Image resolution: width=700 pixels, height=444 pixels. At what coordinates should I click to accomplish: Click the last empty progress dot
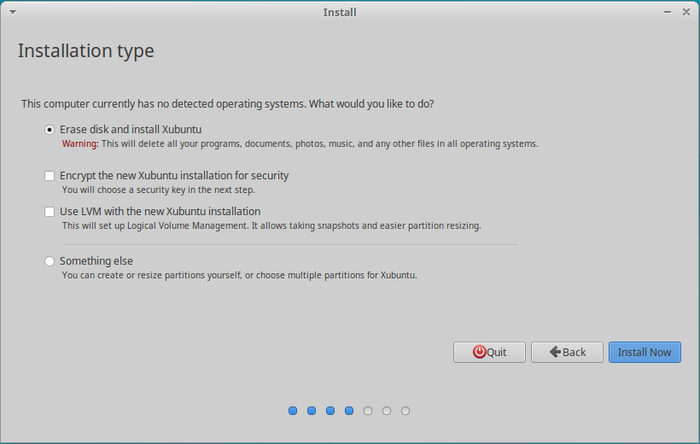405,411
